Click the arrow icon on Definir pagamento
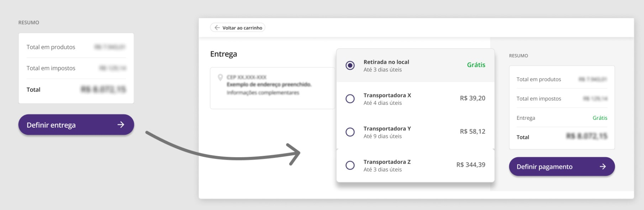644x210 pixels. pos(603,167)
